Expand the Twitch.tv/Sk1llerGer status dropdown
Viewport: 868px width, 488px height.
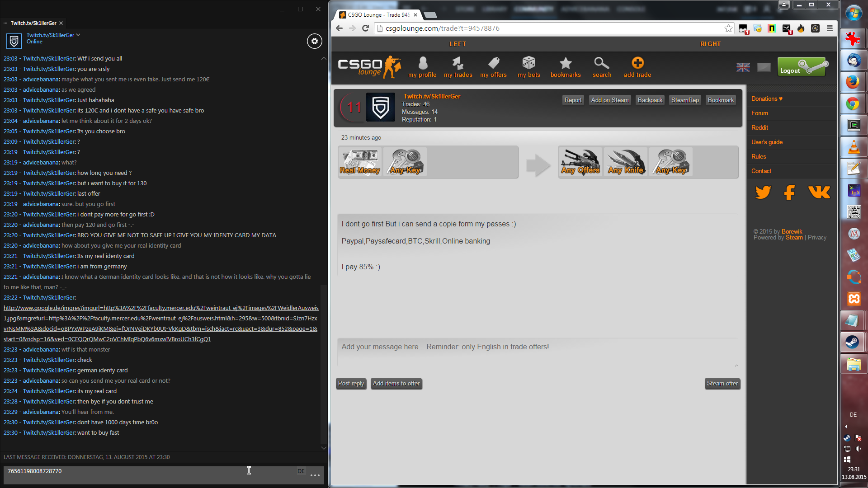coord(78,35)
